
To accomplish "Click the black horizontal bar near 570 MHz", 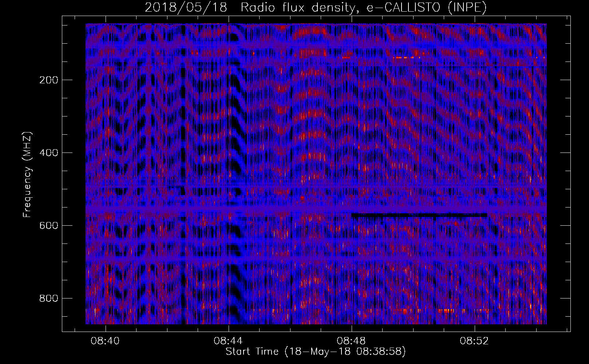I will [419, 215].
